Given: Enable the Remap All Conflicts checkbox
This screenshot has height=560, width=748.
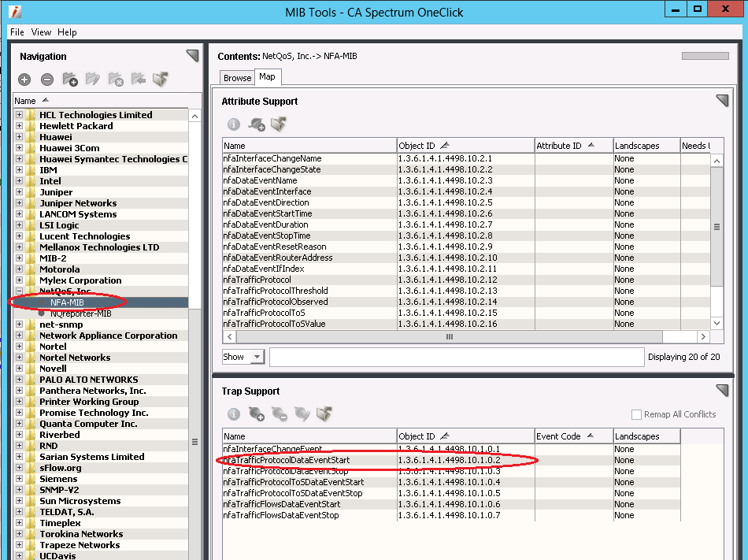Looking at the screenshot, I should [x=637, y=414].
